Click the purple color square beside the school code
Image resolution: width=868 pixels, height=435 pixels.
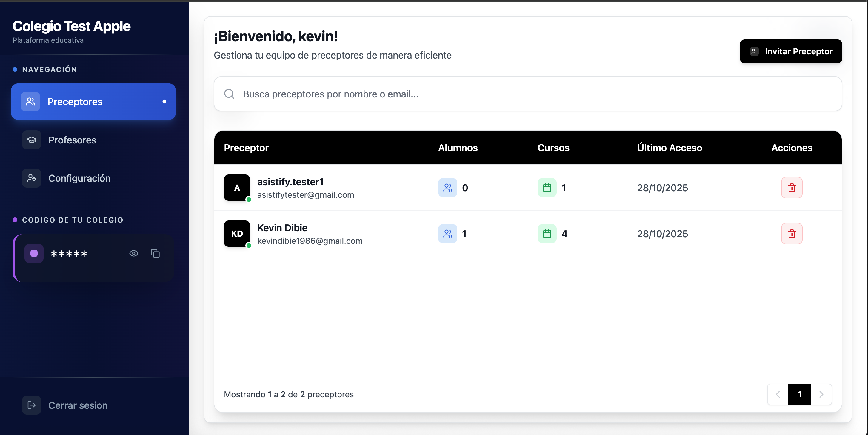(x=34, y=254)
